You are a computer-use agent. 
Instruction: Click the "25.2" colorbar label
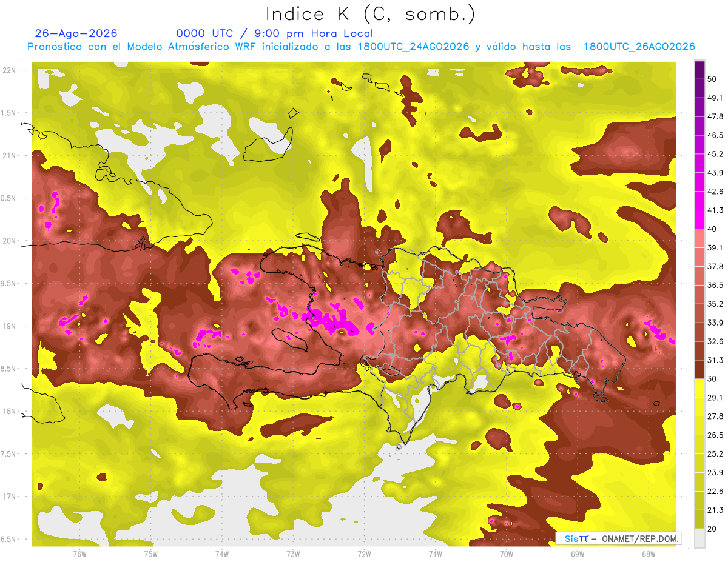(x=715, y=454)
